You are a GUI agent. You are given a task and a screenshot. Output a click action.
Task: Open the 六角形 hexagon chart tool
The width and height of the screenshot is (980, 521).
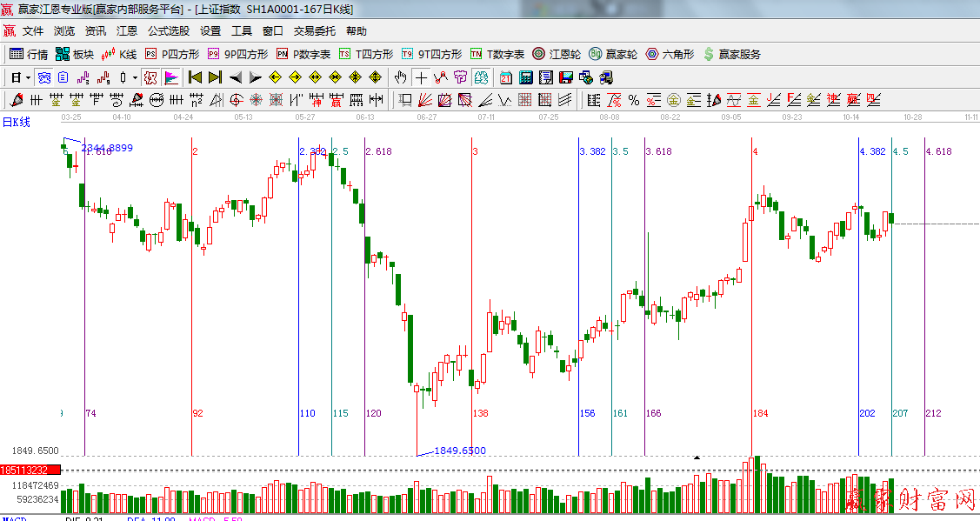coord(670,54)
